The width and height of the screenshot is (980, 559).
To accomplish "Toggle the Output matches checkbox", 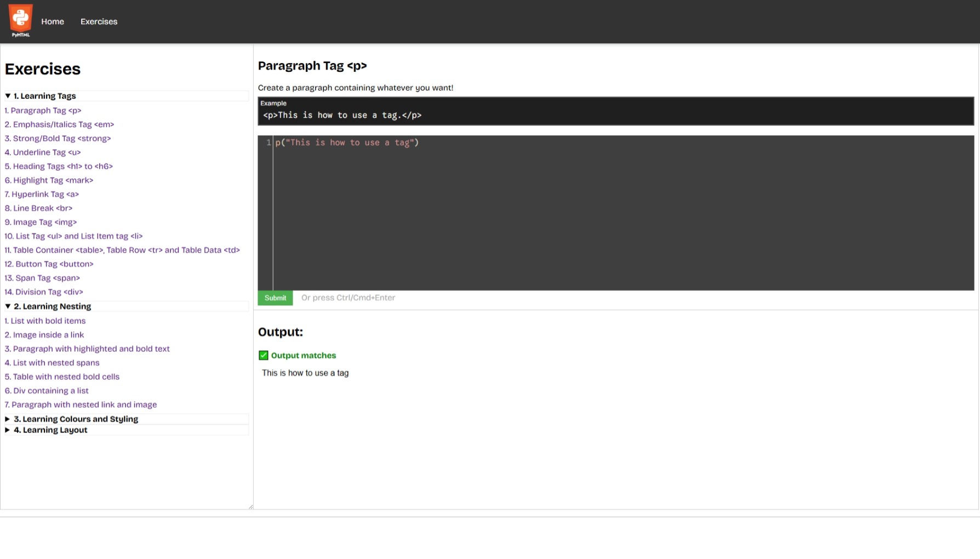I will tap(264, 355).
